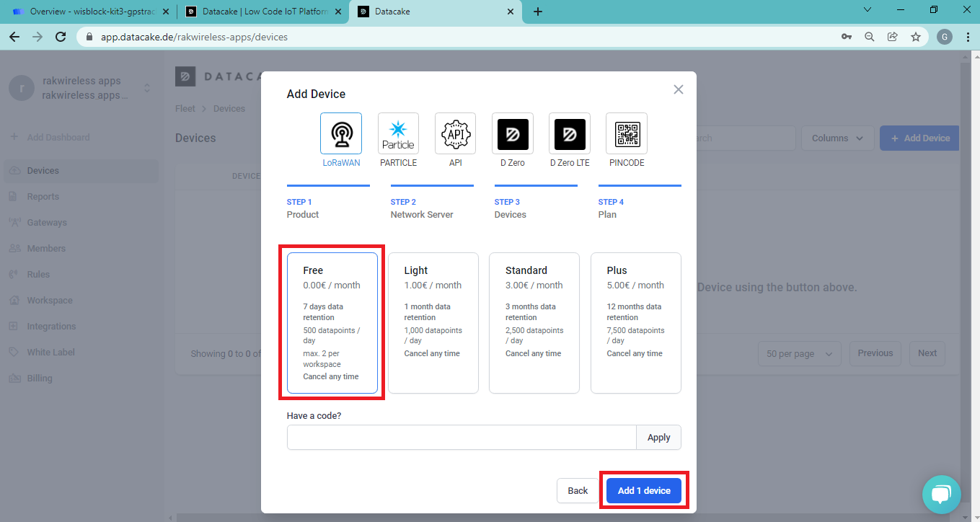The width and height of the screenshot is (980, 522).
Task: Close the Add Device dialog
Action: click(x=678, y=89)
